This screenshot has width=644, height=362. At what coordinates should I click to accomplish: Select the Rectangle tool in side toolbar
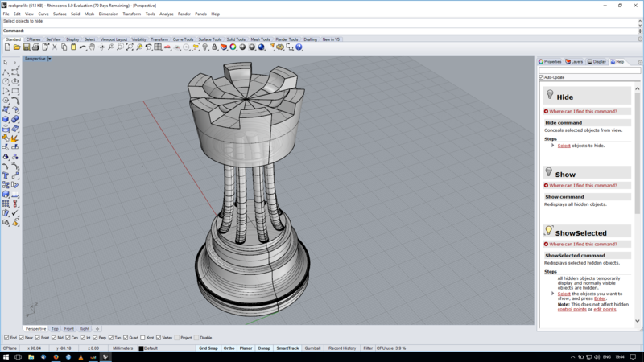click(x=15, y=91)
